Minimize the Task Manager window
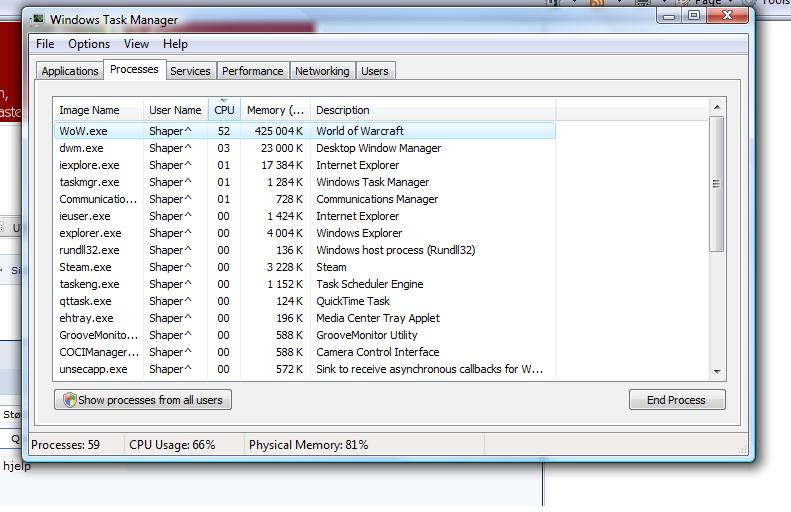The image size is (791, 512). pyautogui.click(x=669, y=16)
